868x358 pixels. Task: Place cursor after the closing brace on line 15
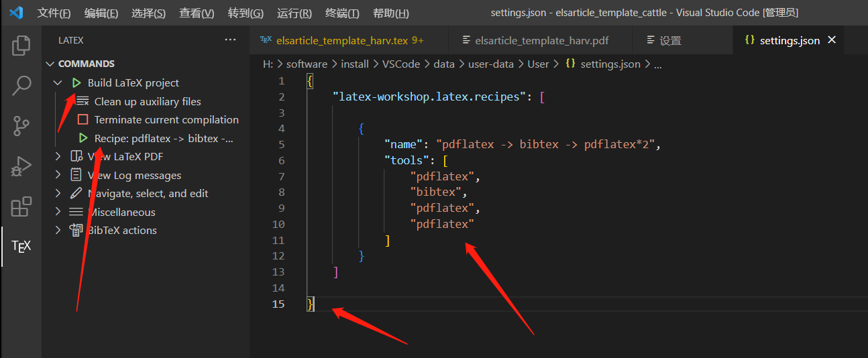point(314,304)
